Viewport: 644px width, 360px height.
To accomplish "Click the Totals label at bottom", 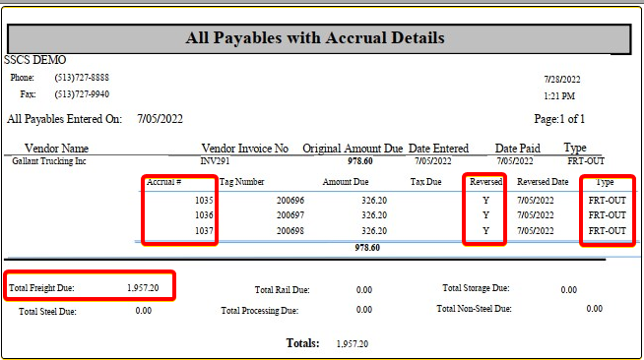I will 302,343.
